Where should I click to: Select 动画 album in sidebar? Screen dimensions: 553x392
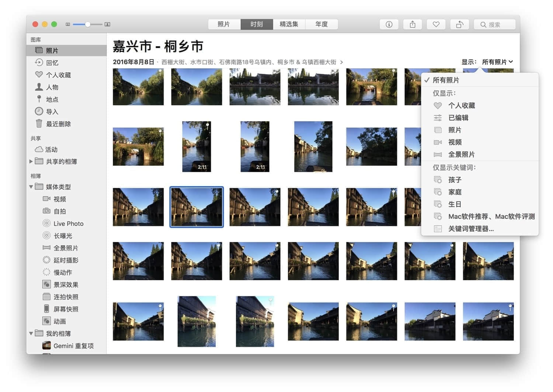(x=66, y=321)
